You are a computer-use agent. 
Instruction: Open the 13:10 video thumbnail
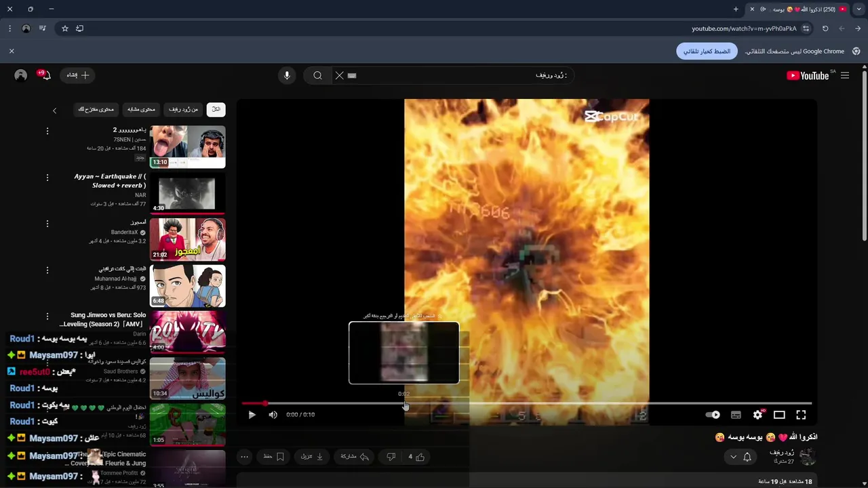click(187, 146)
